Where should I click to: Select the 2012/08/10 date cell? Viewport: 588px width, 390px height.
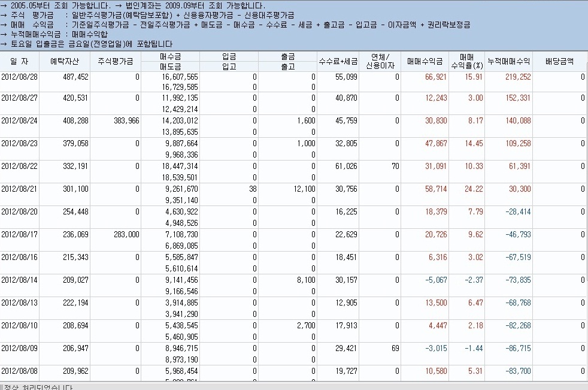20,325
